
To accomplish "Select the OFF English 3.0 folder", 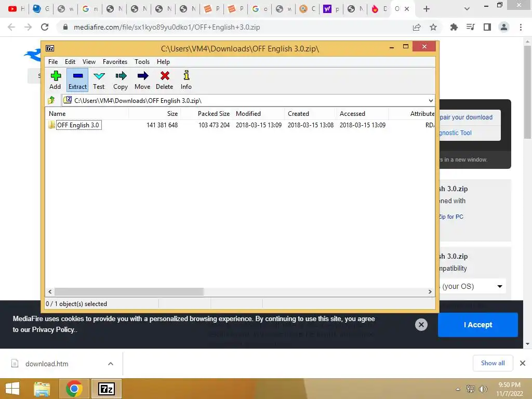I will click(78, 125).
